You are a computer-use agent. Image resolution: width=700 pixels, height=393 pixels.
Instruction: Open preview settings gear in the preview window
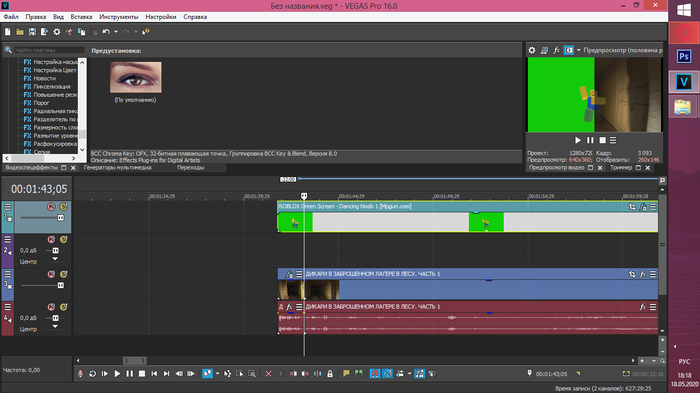coord(532,50)
